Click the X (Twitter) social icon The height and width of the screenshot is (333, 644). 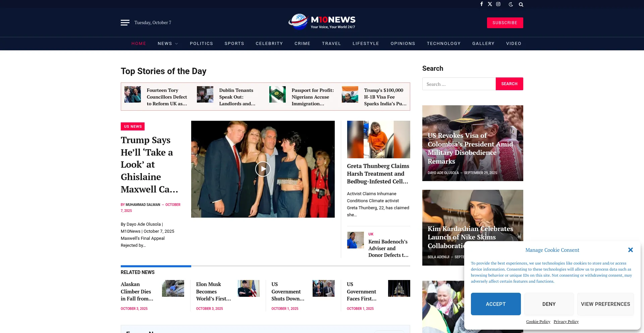490,4
